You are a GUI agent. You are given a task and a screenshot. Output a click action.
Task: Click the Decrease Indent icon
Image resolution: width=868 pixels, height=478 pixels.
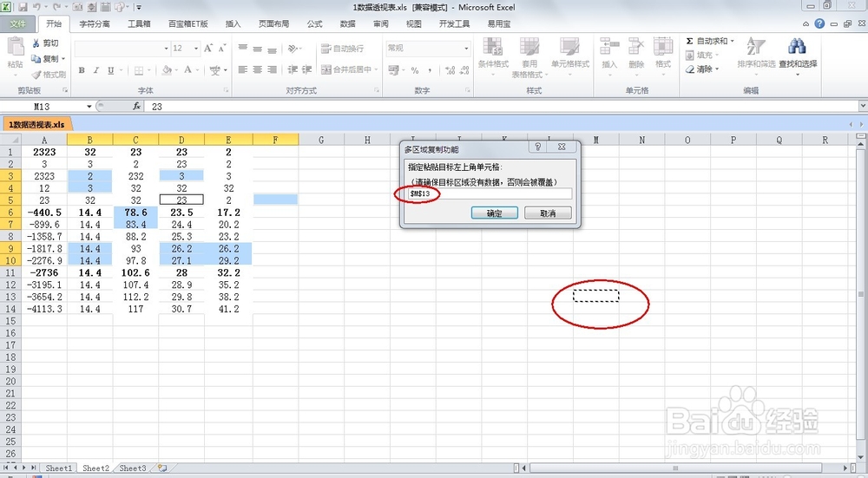click(x=293, y=69)
